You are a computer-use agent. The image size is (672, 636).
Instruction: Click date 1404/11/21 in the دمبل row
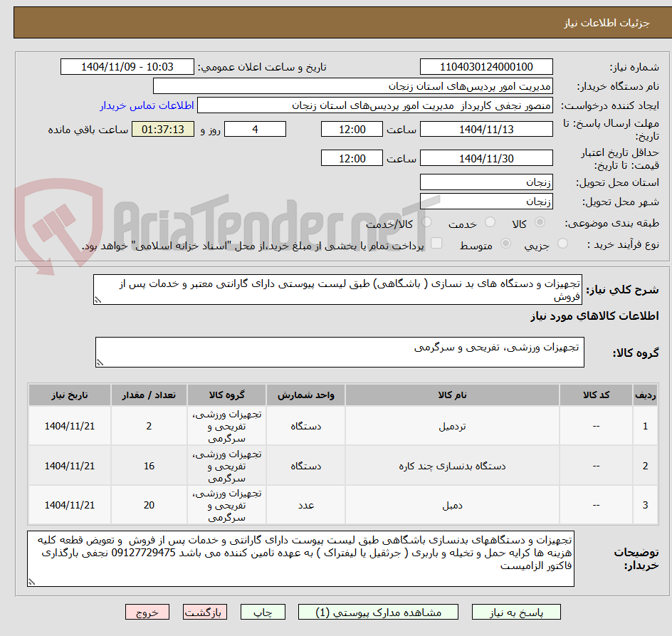[70, 505]
